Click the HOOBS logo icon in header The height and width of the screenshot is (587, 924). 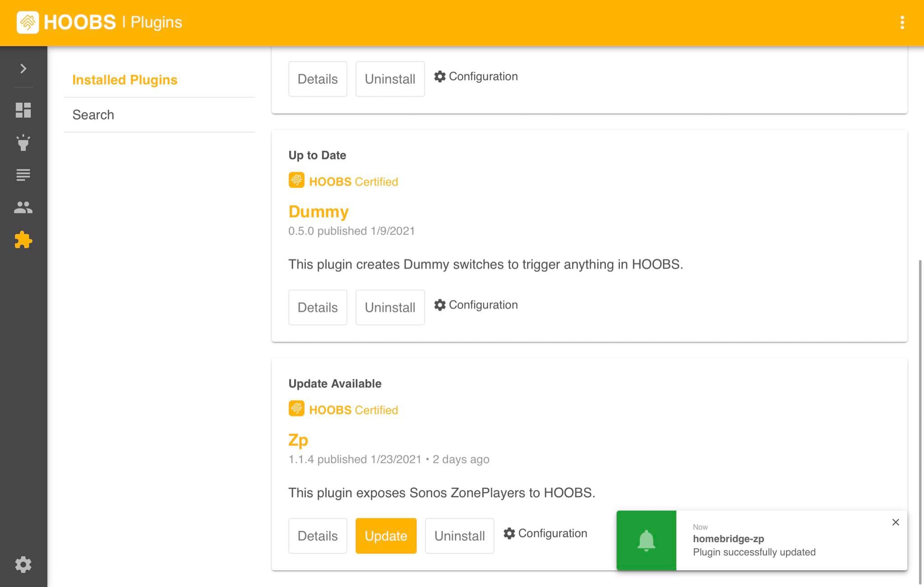tap(27, 22)
